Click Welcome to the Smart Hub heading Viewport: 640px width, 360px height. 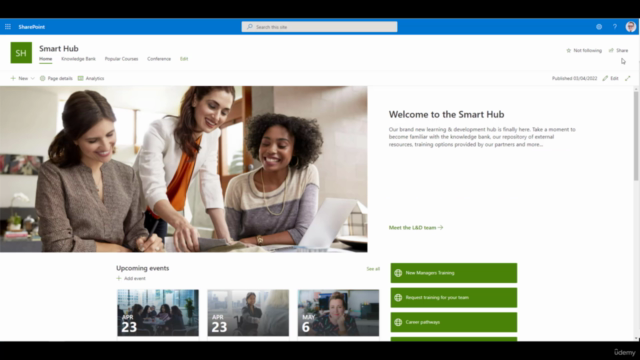[447, 114]
